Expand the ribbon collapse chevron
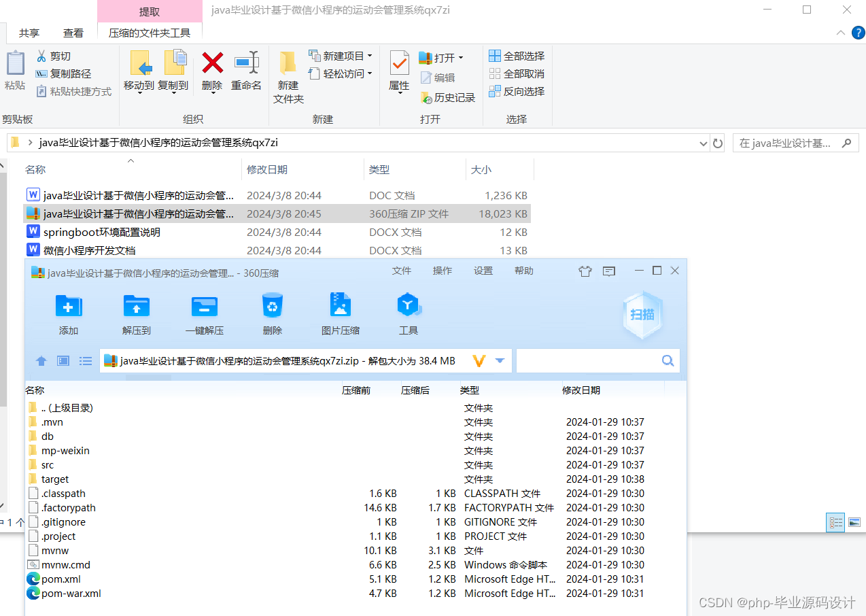Screen dimensions: 866x616 coord(840,33)
